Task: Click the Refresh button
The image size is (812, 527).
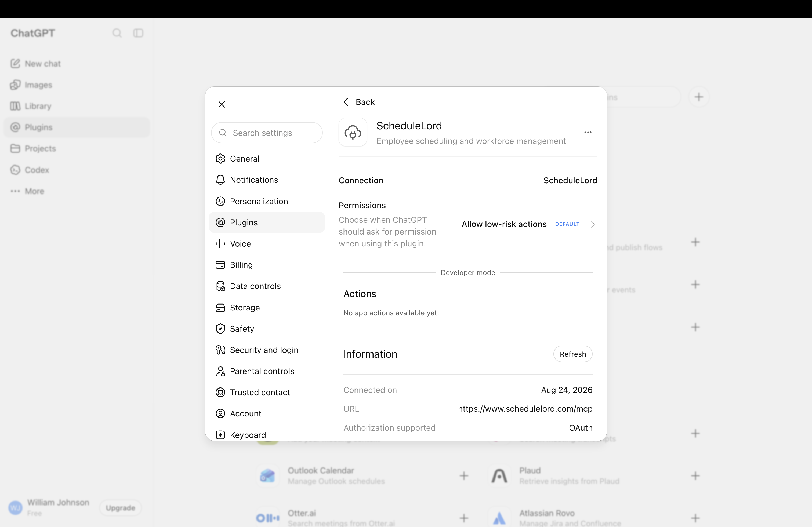Action: tap(573, 354)
